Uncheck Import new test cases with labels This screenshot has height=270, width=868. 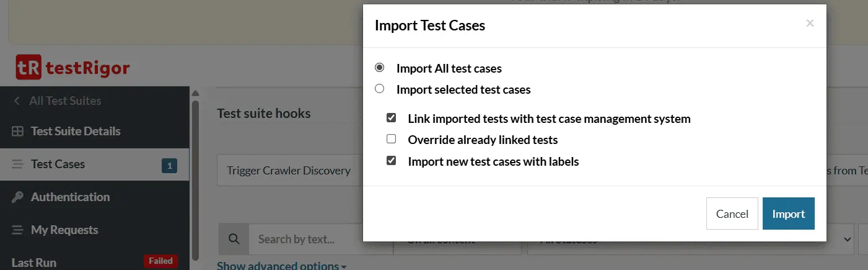pyautogui.click(x=391, y=161)
